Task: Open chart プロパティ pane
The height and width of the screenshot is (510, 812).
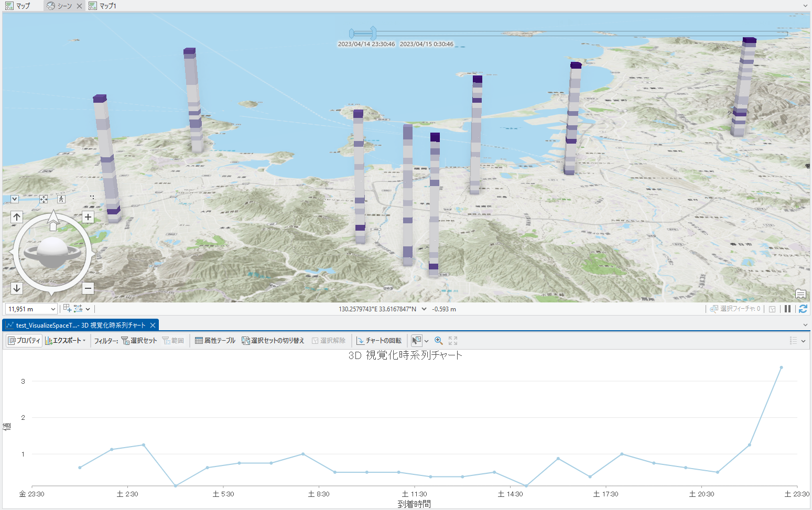Action: point(24,341)
